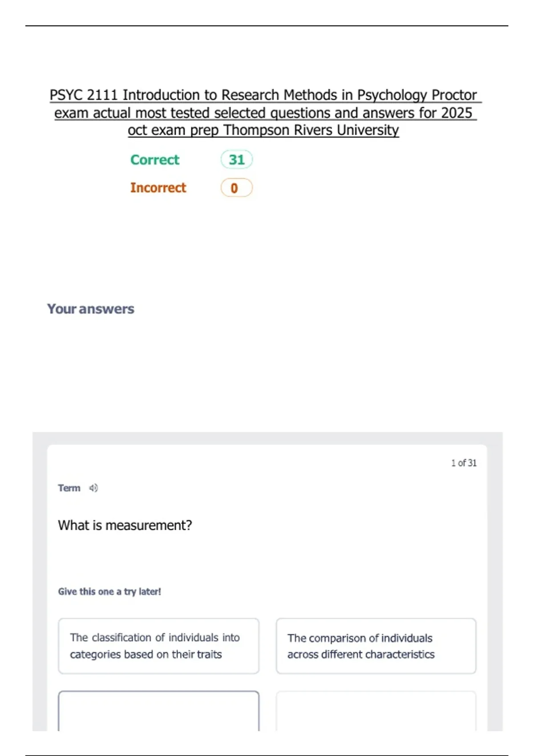534x756 pixels.
Task: Click the horizontal rule at page top
Action: (267, 26)
